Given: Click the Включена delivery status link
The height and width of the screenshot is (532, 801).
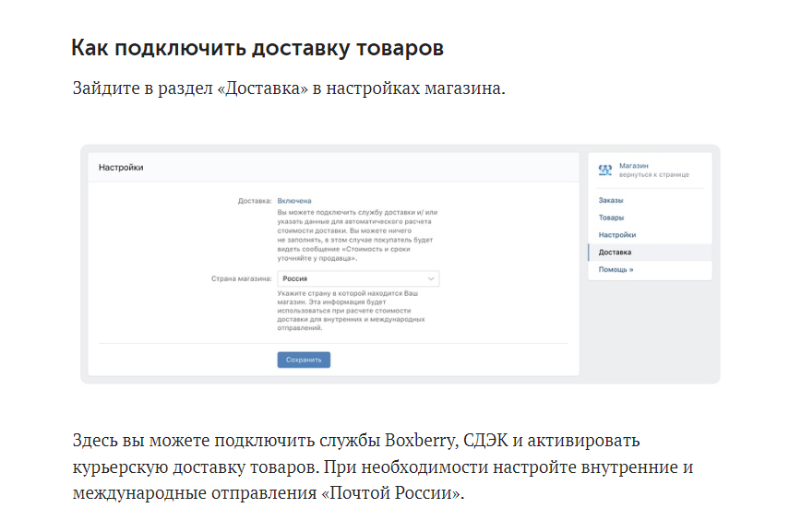Looking at the screenshot, I should (294, 201).
